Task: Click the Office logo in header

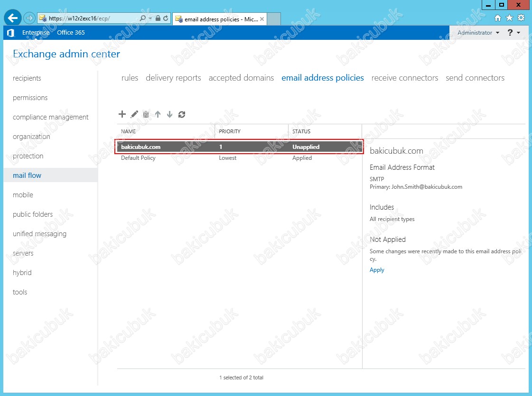Action: 10,33
